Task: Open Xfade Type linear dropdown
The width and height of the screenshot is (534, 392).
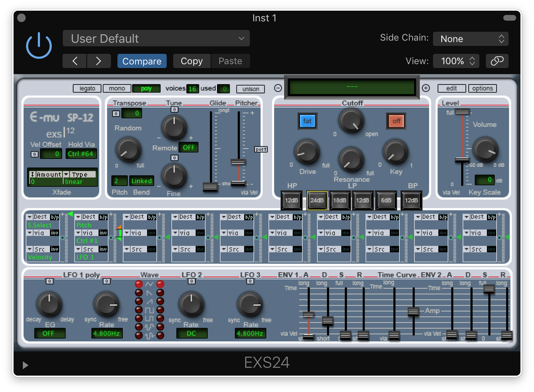Action: pyautogui.click(x=80, y=178)
